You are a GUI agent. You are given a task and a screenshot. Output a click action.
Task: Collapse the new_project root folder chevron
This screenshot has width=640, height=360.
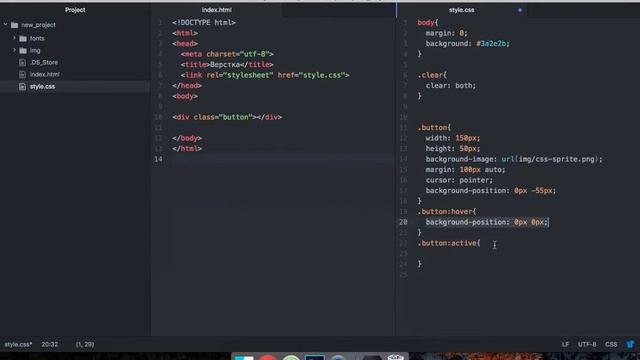pyautogui.click(x=6, y=25)
